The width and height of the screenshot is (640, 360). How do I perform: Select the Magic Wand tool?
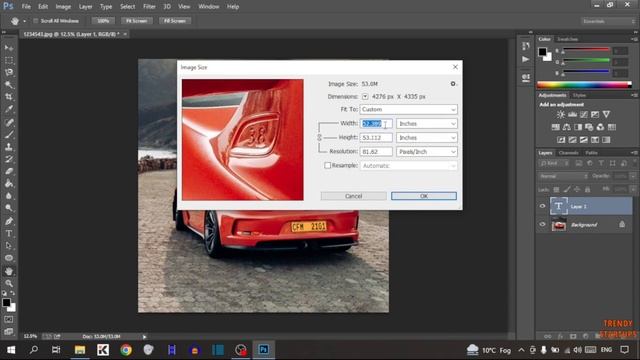click(9, 85)
